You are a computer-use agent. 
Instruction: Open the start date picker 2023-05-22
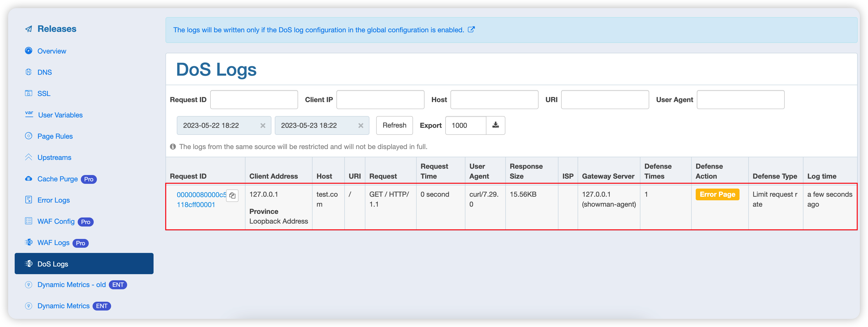pyautogui.click(x=224, y=125)
